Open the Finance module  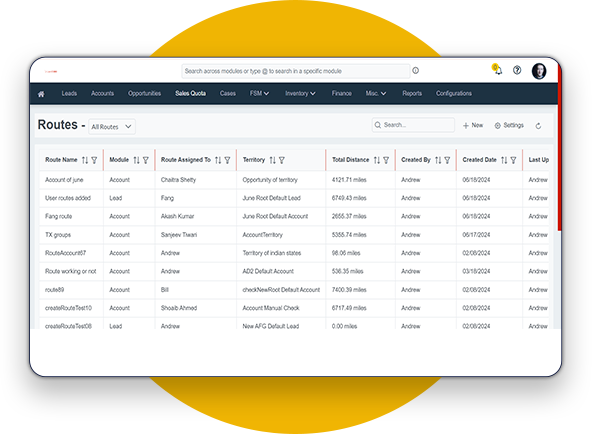tap(342, 93)
